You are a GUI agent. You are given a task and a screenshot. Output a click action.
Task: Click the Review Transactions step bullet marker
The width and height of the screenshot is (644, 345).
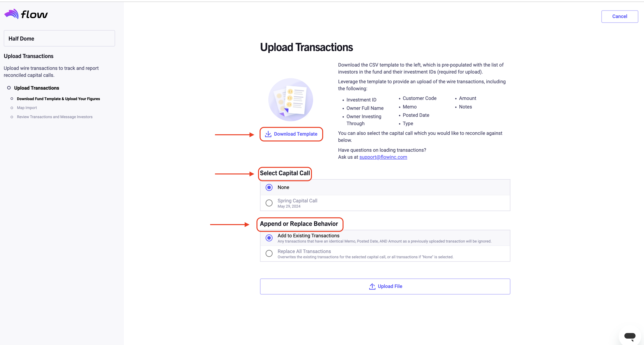[x=12, y=117]
